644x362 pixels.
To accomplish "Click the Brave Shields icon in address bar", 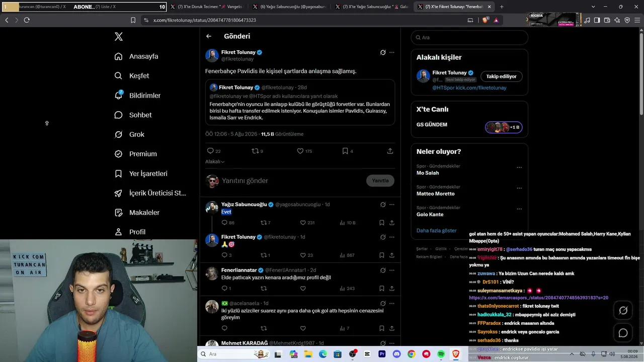I will 485,20.
